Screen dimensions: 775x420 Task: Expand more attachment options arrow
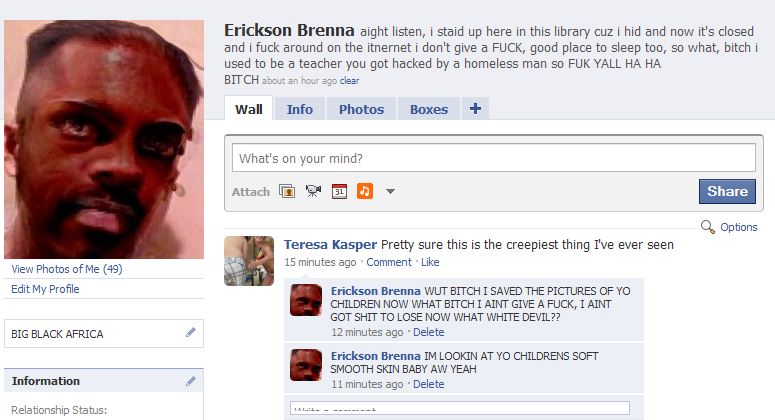point(390,191)
